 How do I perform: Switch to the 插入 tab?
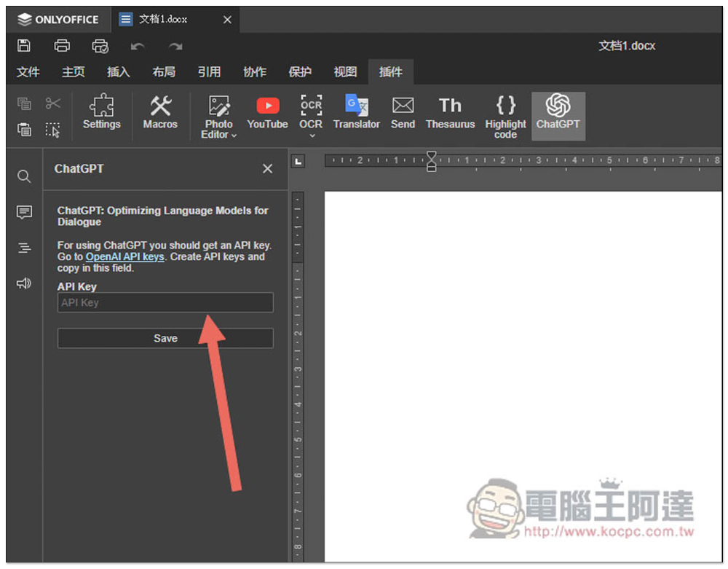[x=119, y=72]
